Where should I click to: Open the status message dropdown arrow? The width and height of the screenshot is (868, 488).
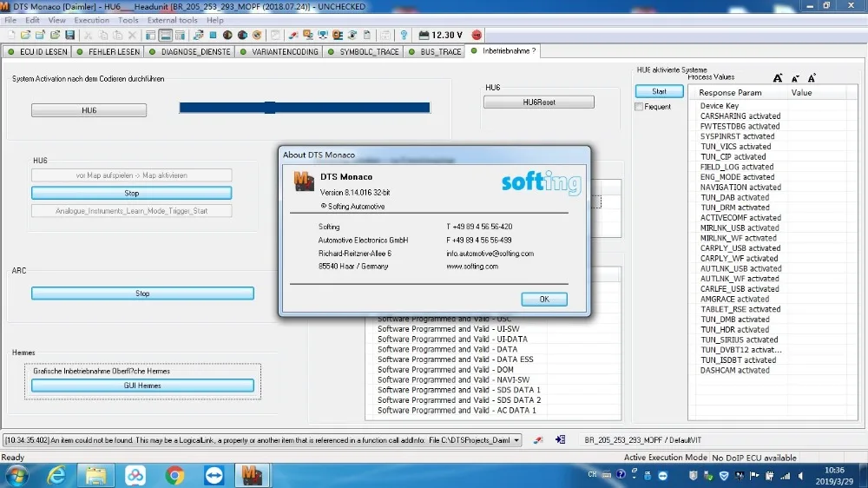tap(516, 440)
